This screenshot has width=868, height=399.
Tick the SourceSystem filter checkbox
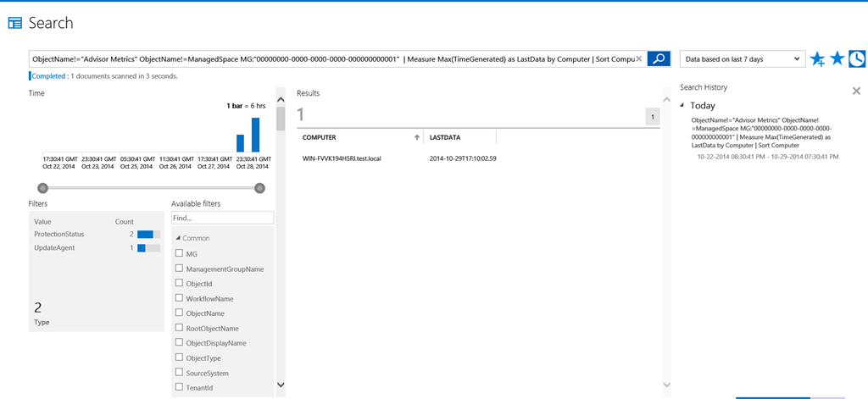point(179,373)
